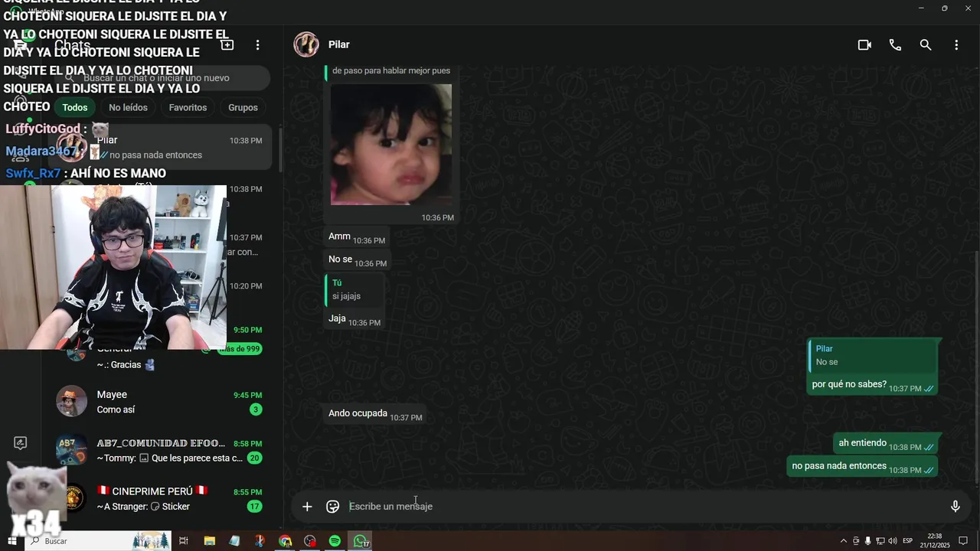
Task: Open the emoji and sticker picker
Action: click(332, 507)
